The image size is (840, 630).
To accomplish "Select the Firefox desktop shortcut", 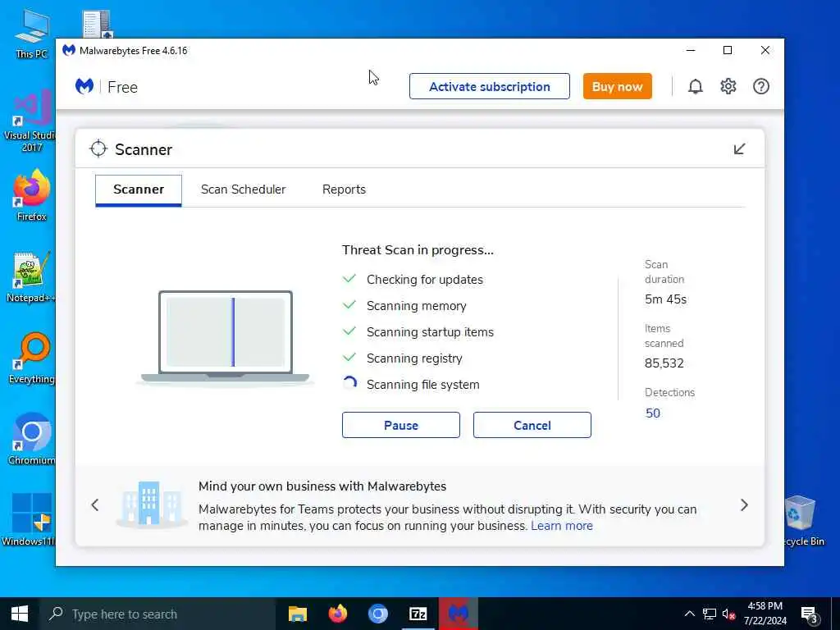I will pos(31,195).
